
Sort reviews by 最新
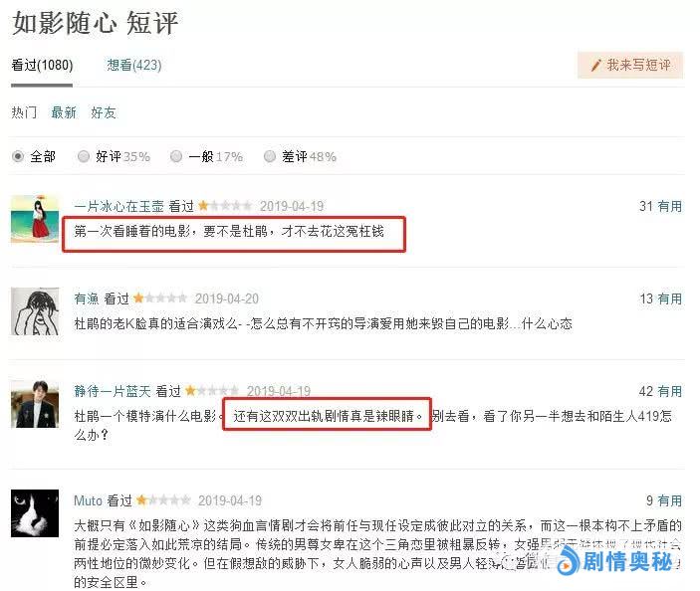tap(64, 112)
